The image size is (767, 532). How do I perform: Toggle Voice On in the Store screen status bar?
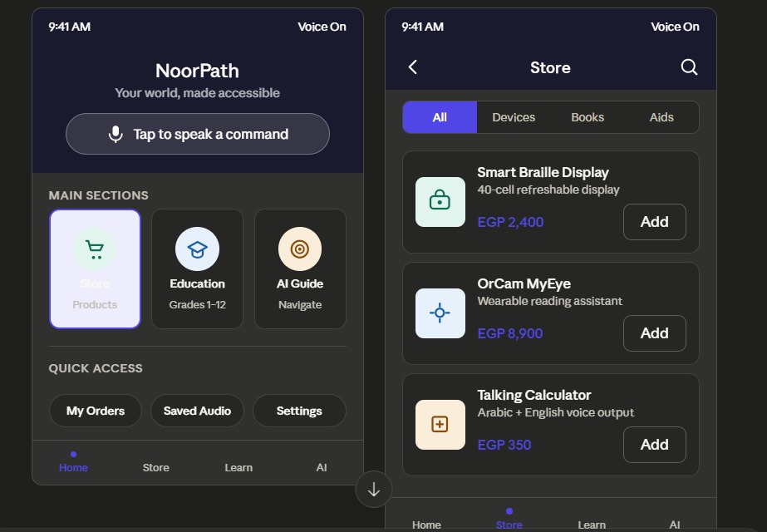[x=675, y=27]
